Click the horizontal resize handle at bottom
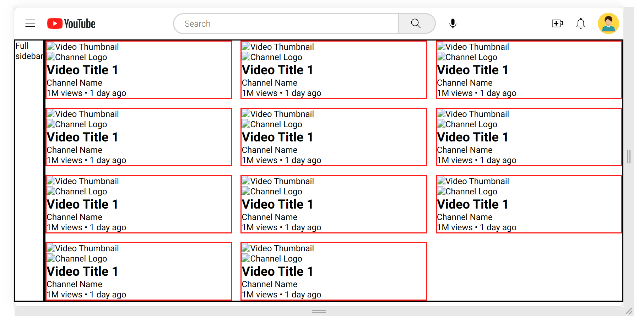Image resolution: width=644 pixels, height=323 pixels. (319, 311)
